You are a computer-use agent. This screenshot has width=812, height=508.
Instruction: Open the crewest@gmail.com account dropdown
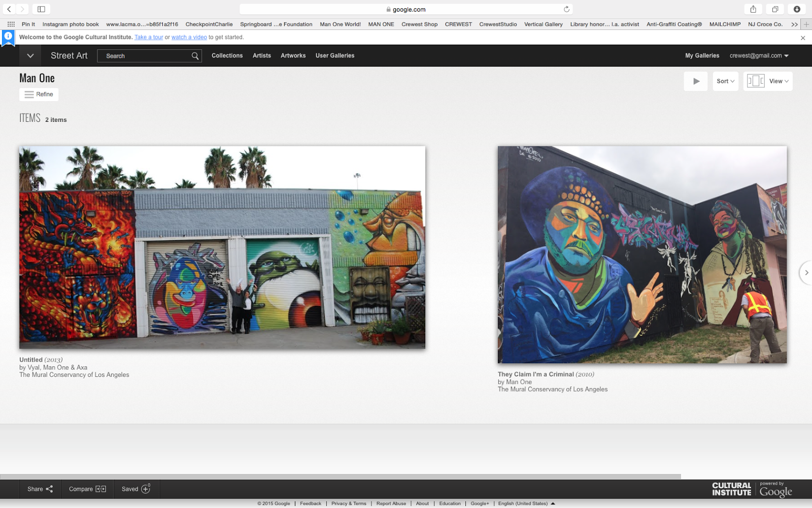pyautogui.click(x=759, y=56)
